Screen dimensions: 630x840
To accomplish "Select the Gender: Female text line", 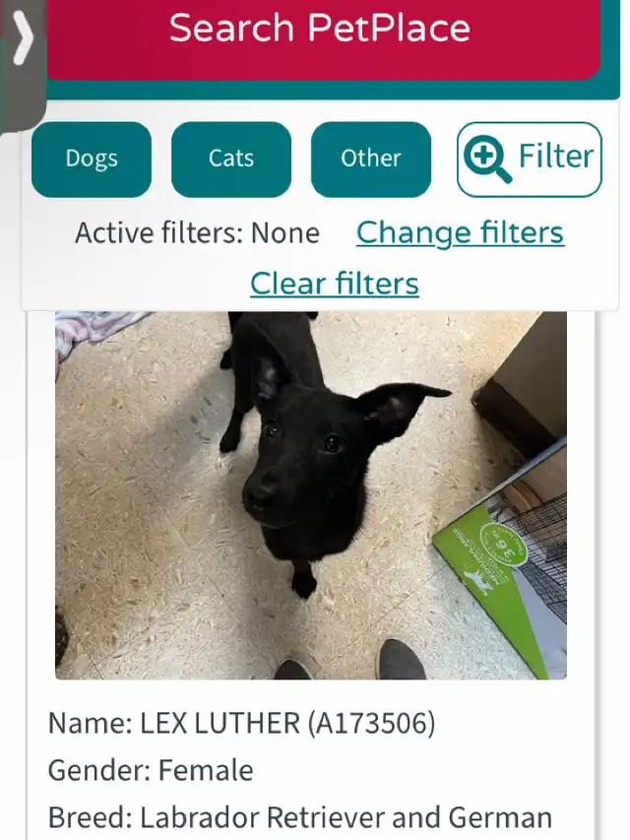I will click(151, 770).
